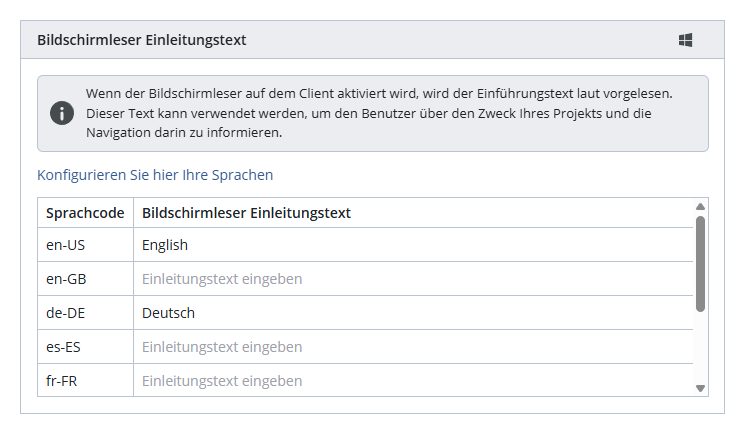Select the en-US language code cell
This screenshot has width=745, height=434.
coord(85,245)
